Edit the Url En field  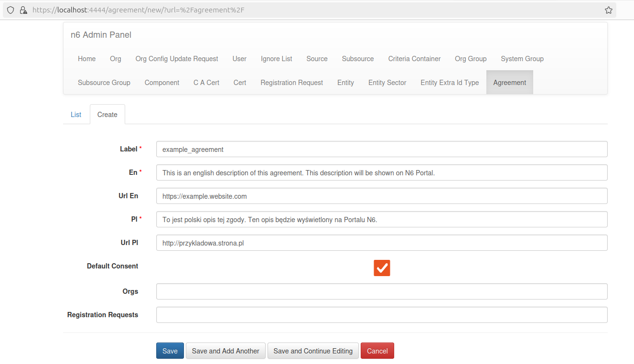click(x=382, y=196)
